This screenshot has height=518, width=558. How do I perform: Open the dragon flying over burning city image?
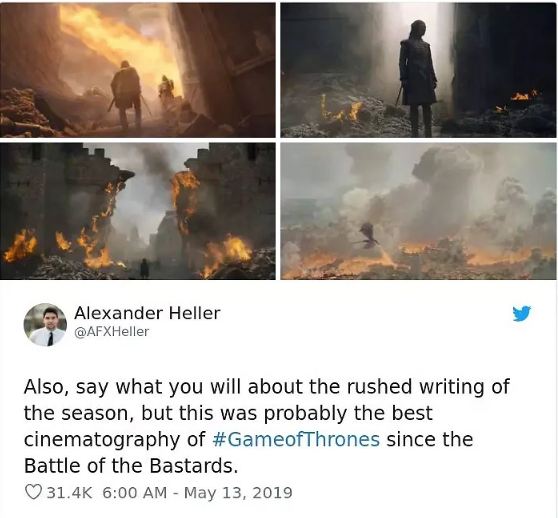click(418, 211)
